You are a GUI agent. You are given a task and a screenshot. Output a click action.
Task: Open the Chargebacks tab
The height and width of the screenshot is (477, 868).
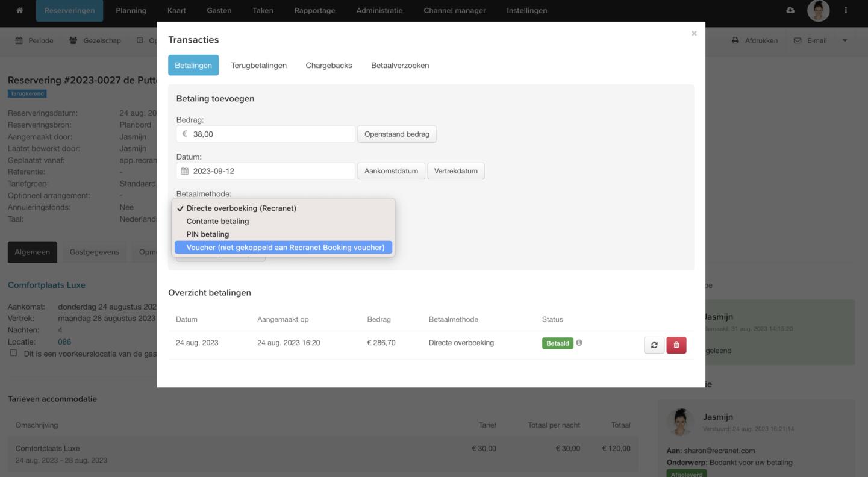point(328,66)
